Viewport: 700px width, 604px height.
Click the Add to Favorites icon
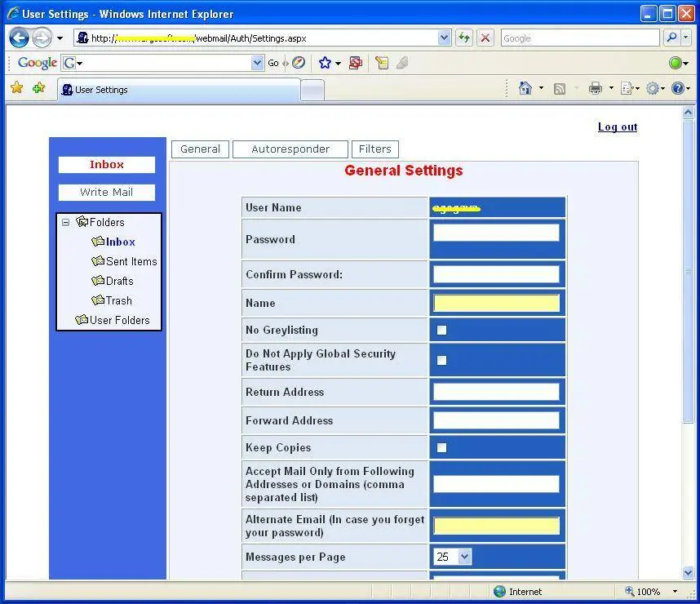click(x=39, y=87)
